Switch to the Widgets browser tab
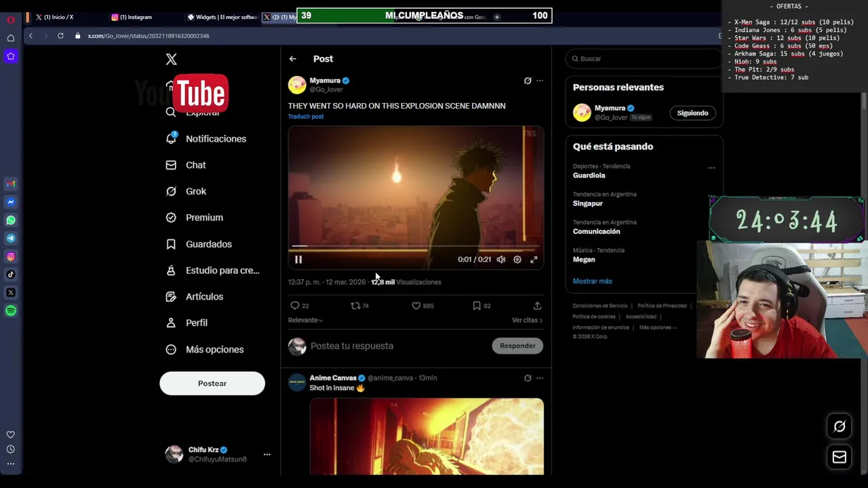 [x=222, y=17]
